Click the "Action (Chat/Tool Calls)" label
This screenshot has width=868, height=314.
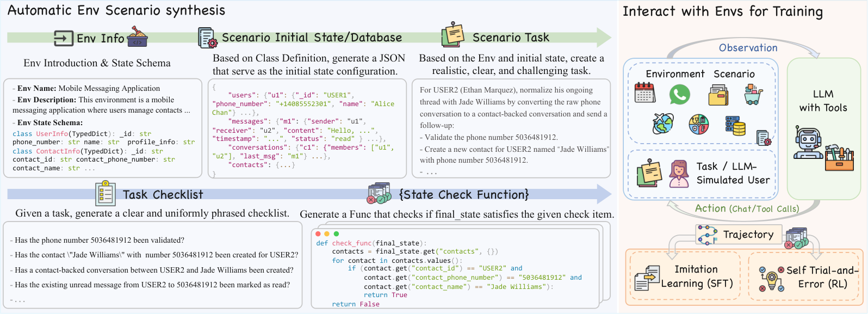tap(747, 208)
